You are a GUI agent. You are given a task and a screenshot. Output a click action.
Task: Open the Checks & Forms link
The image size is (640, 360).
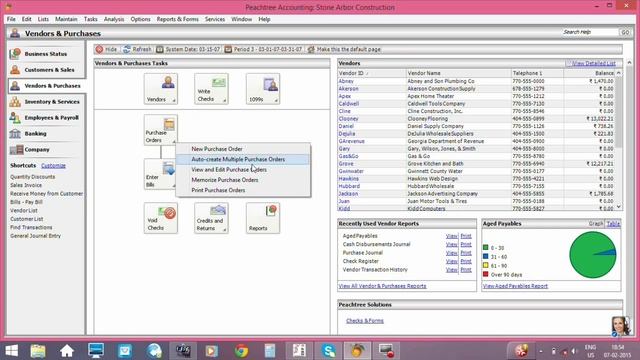click(365, 321)
